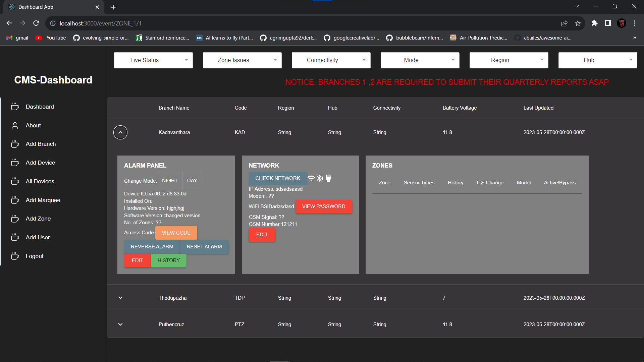Collapse the Kadavanthara branch details
This screenshot has height=362, width=644.
(120, 132)
